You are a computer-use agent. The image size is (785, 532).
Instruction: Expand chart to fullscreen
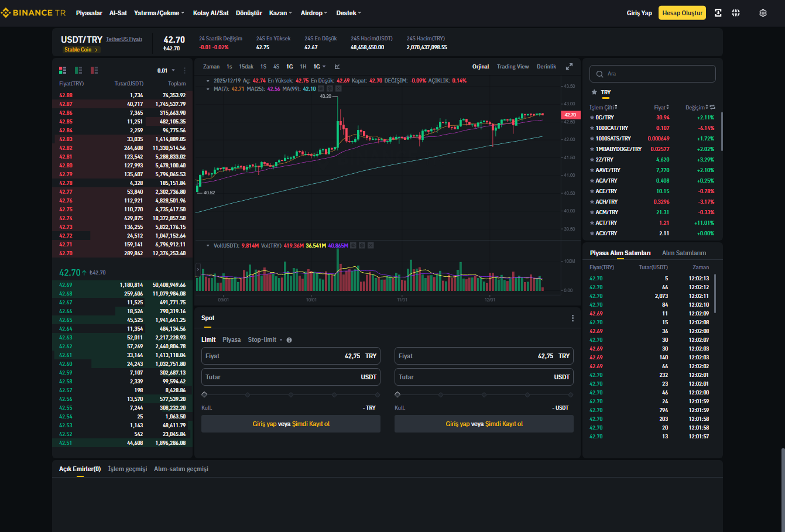tap(569, 67)
